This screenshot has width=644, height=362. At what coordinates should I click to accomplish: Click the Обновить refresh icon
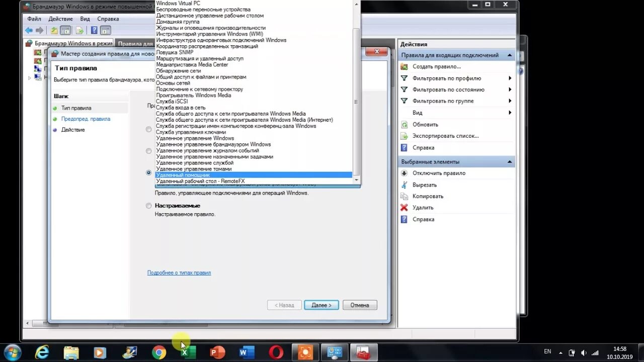[404, 124]
